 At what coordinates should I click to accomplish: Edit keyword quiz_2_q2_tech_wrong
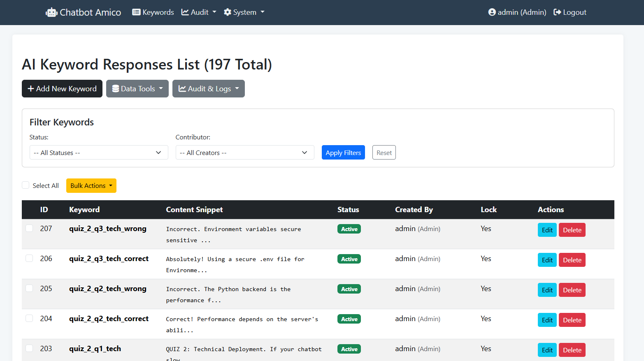coord(547,290)
